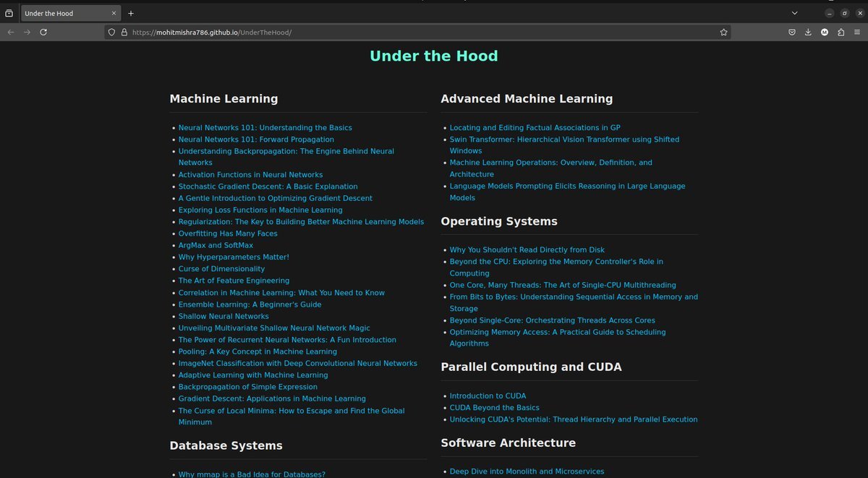The width and height of the screenshot is (868, 478).
Task: Open Why mmap is a Bad Idea link
Action: [252, 474]
